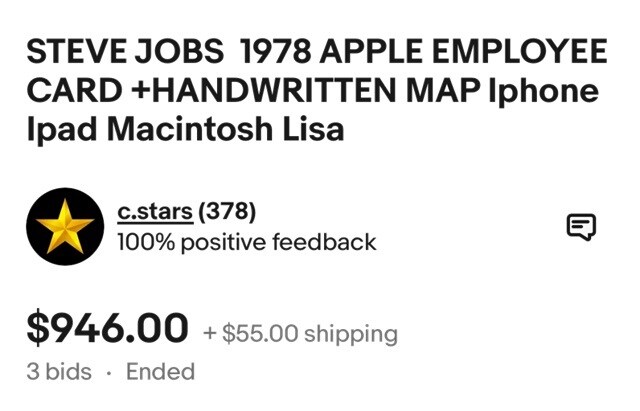Click the CARD +HANDWRITTEN MAP title line
This screenshot has height=411, width=640.
[x=313, y=90]
